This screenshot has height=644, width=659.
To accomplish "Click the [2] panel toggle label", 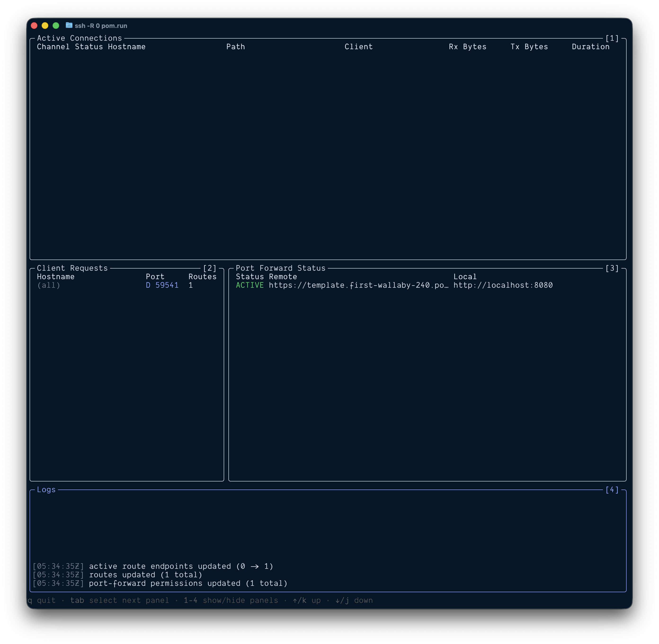I will [x=209, y=268].
